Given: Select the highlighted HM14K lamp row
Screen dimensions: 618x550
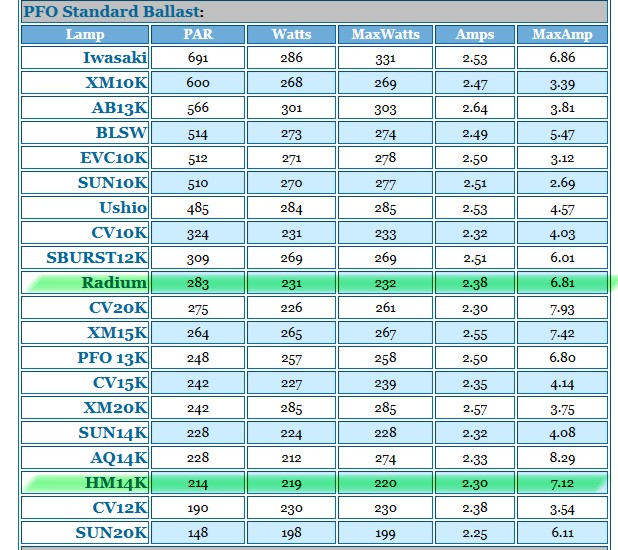Looking at the screenshot, I should tap(314, 483).
